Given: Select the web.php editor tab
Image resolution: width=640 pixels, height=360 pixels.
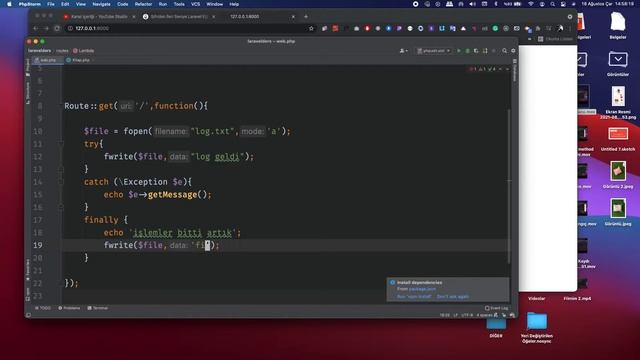Looking at the screenshot, I should (x=48, y=60).
